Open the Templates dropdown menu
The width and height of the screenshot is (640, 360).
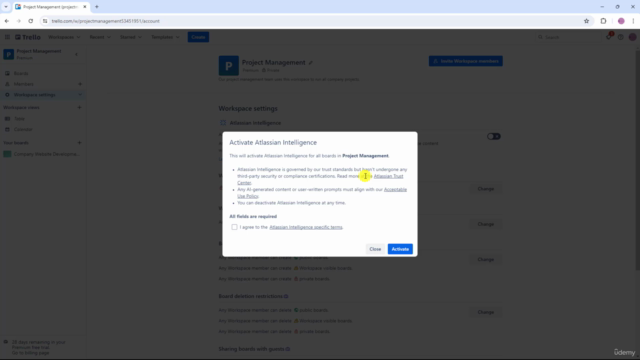coord(165,37)
